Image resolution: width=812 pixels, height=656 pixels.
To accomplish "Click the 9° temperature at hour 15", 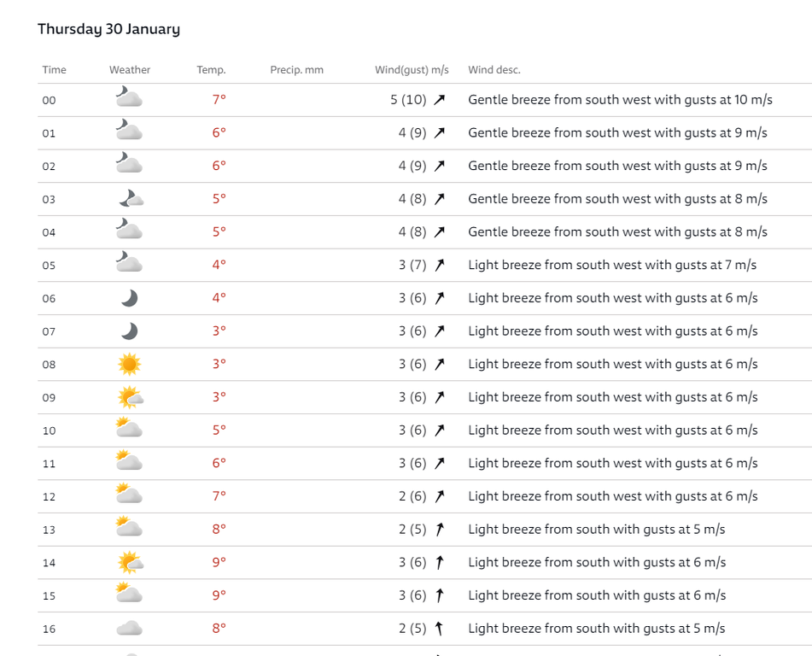I will click(x=219, y=595).
